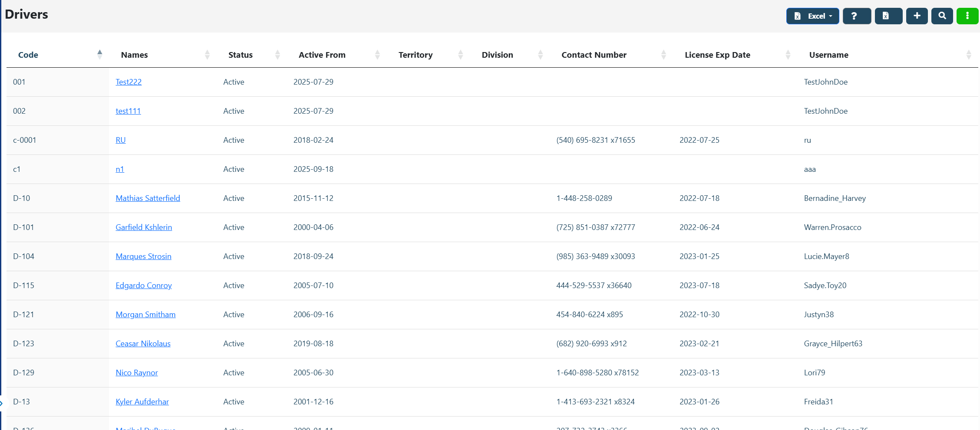The height and width of the screenshot is (430, 980).
Task: Click the Nico Raynor name link
Action: [137, 373]
